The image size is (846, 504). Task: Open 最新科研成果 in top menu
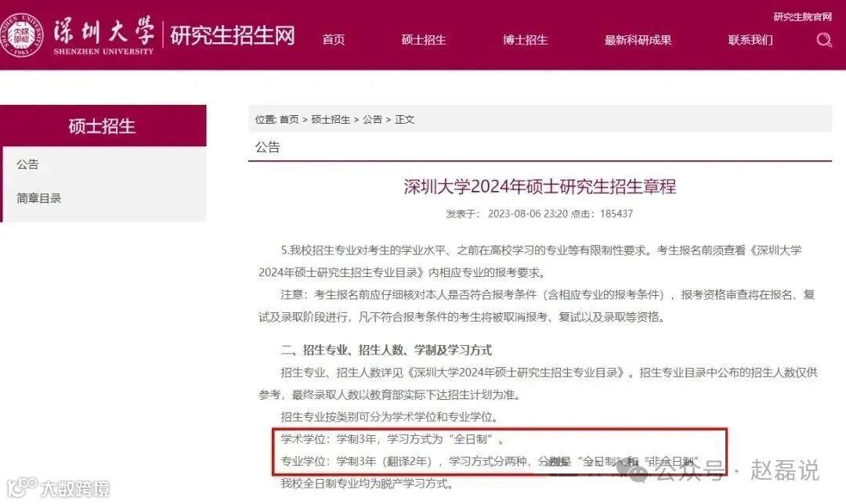click(638, 40)
